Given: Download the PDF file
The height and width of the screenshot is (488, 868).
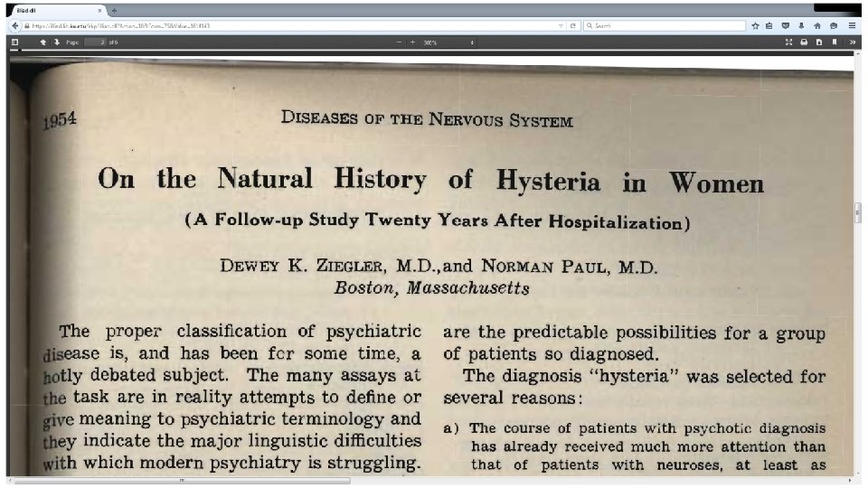Looking at the screenshot, I should pos(819,42).
